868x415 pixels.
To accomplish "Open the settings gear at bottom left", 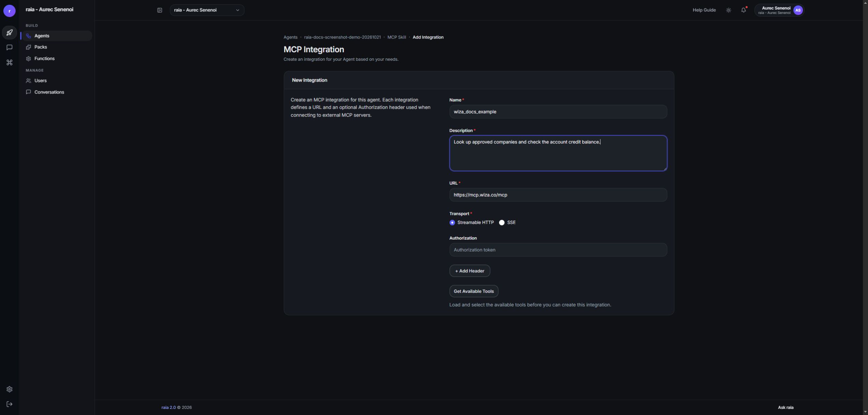I will coord(9,389).
